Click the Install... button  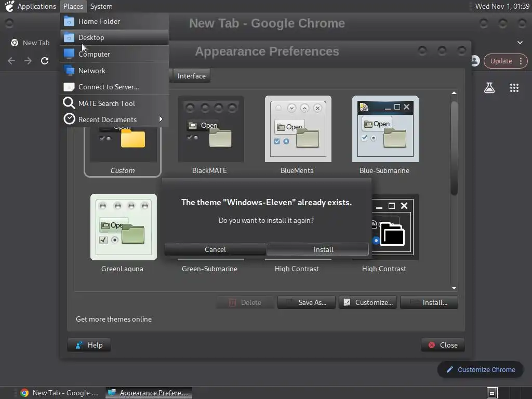click(429, 302)
